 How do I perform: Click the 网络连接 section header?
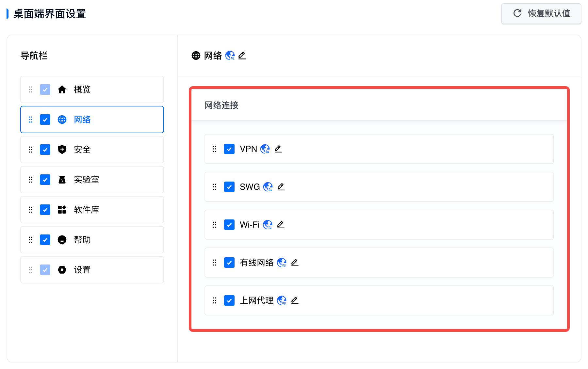pyautogui.click(x=221, y=105)
